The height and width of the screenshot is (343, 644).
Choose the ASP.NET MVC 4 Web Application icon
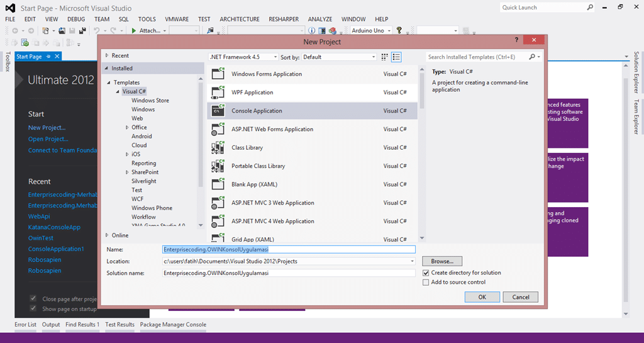point(218,221)
